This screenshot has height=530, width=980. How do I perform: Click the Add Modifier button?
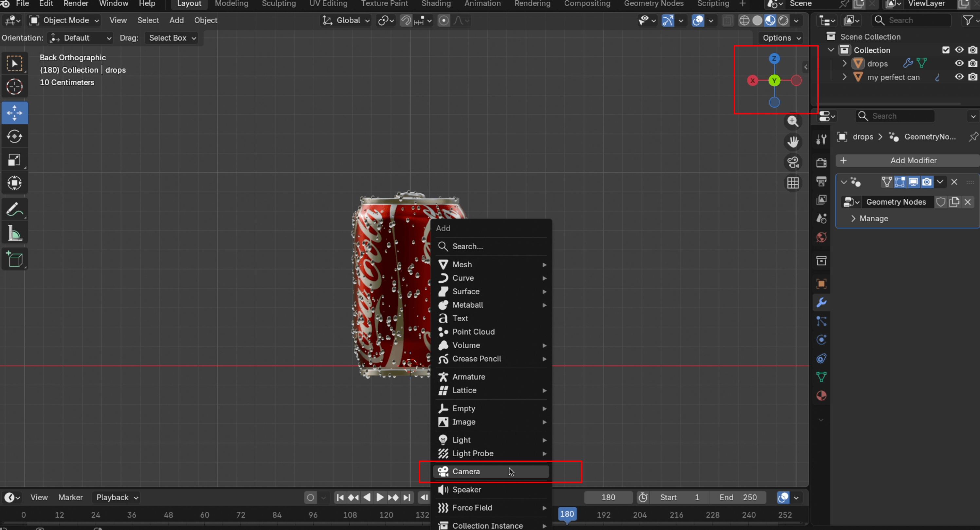coord(908,161)
